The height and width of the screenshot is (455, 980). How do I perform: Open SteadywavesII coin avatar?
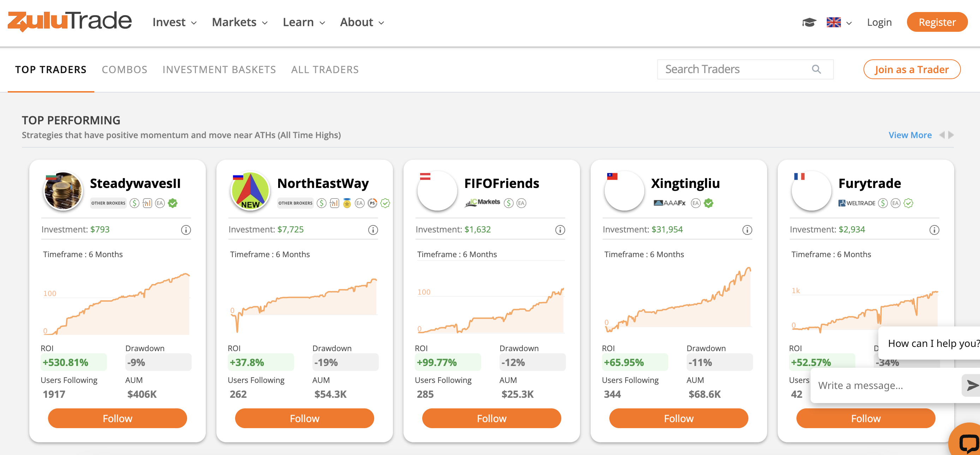63,190
